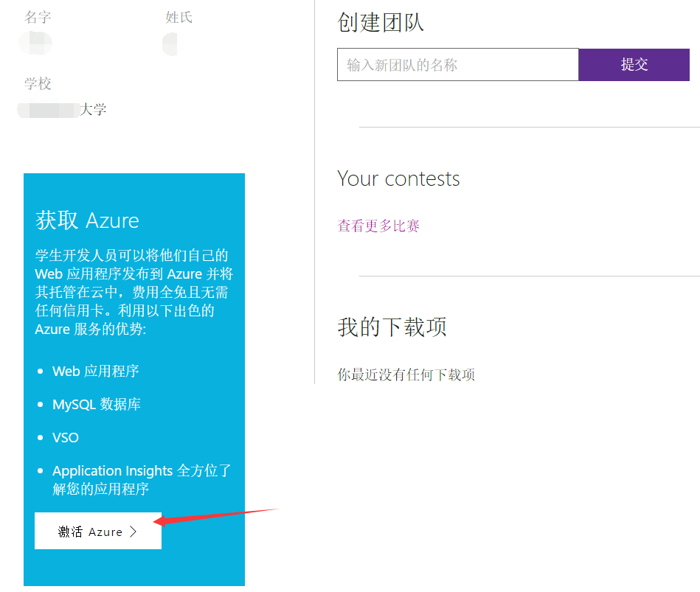Select the 学校 field label
The image size is (700, 592).
click(38, 83)
